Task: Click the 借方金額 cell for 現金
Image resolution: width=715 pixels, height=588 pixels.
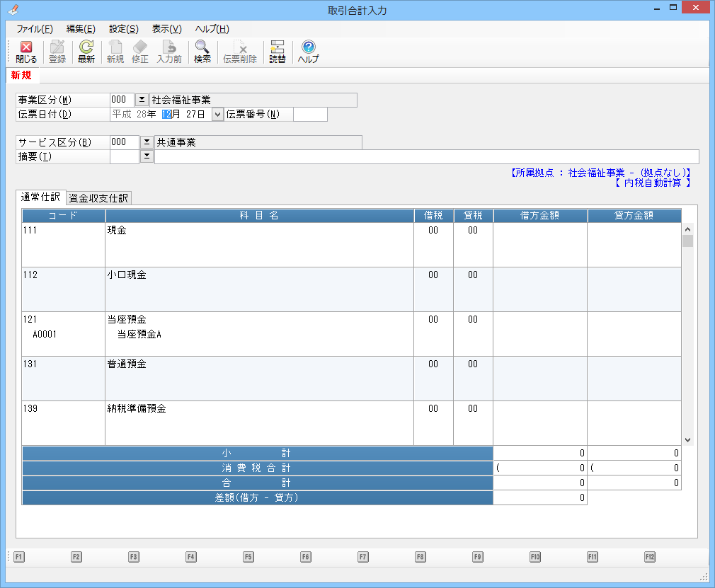Action: [x=539, y=245]
